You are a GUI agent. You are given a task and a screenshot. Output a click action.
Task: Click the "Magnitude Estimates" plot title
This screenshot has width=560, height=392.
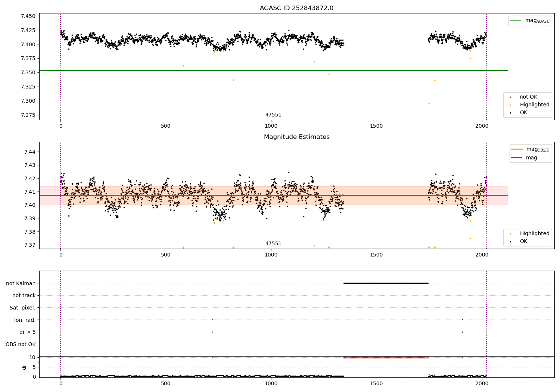pyautogui.click(x=296, y=137)
